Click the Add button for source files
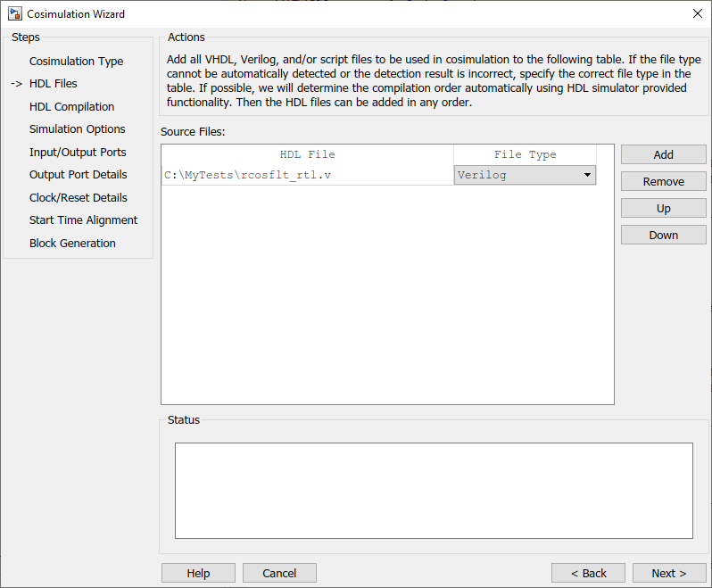 coord(663,154)
